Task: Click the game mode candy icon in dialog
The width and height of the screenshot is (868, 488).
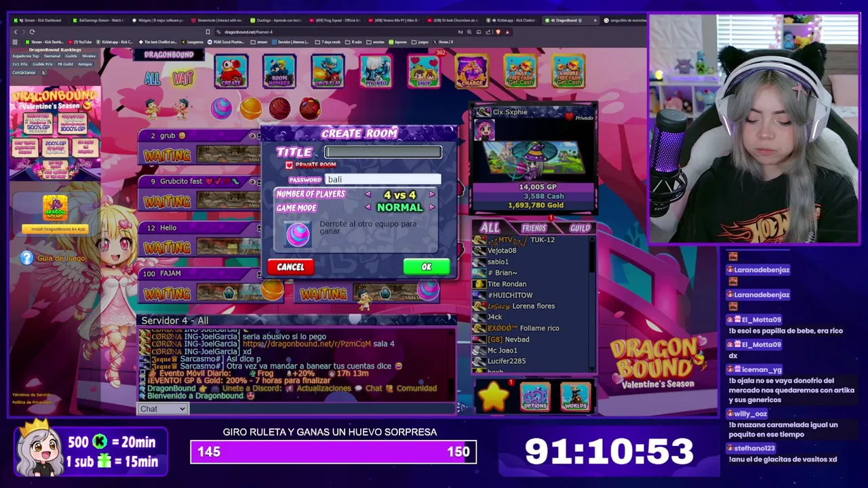Action: point(298,233)
